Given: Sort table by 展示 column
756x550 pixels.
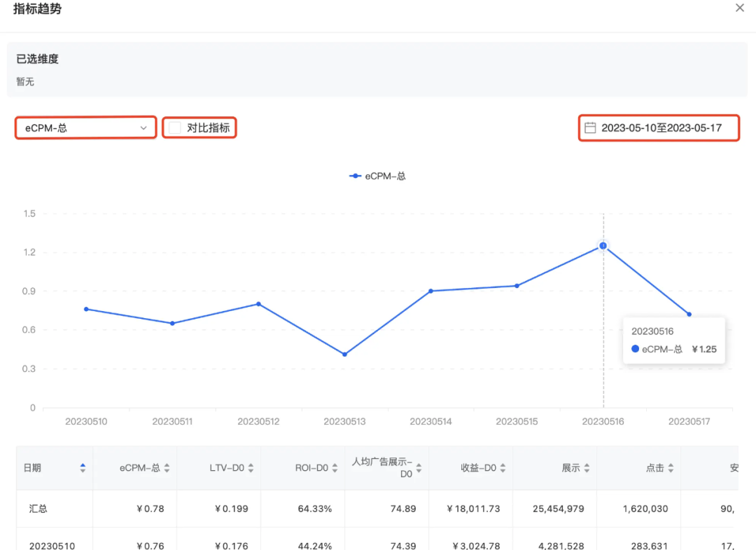Looking at the screenshot, I should point(587,467).
